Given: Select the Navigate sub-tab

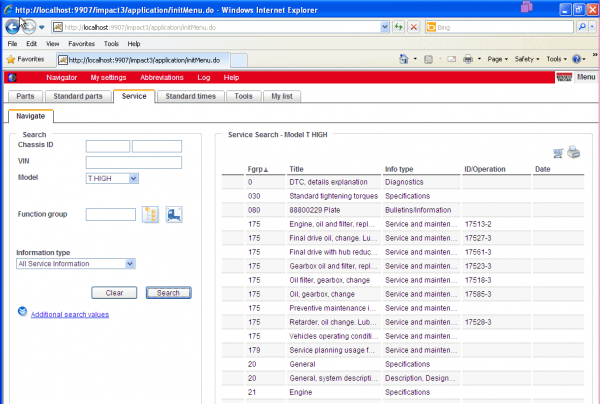Looking at the screenshot, I should 31,116.
